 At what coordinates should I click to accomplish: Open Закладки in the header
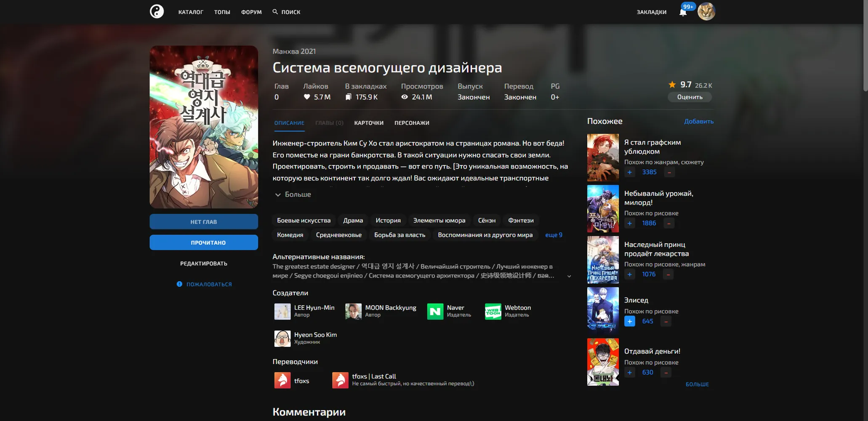(x=651, y=12)
